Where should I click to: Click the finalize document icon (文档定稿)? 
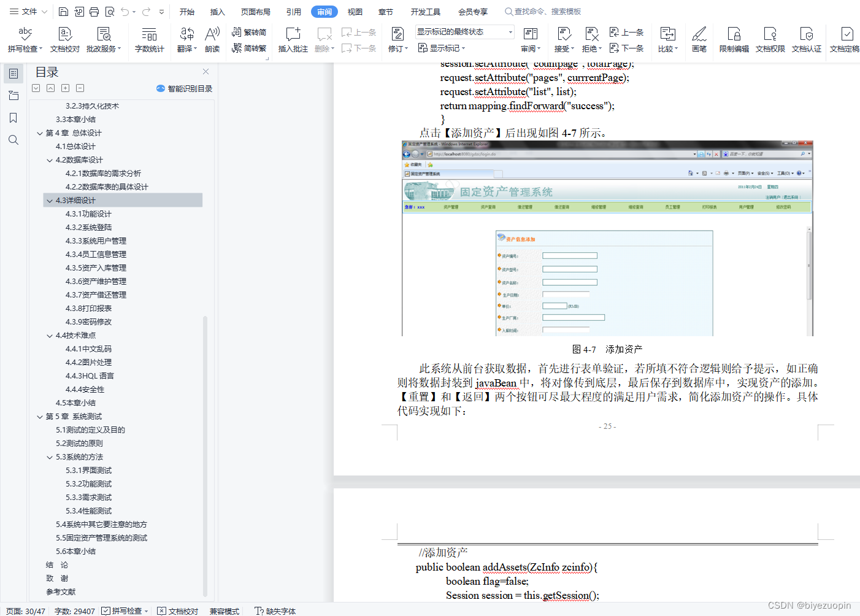coord(845,39)
